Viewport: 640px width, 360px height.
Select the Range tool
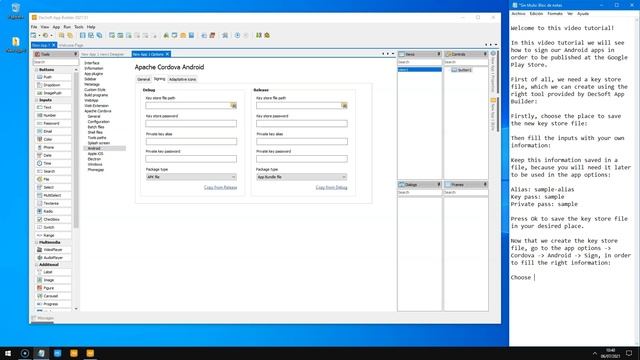[x=53, y=235]
